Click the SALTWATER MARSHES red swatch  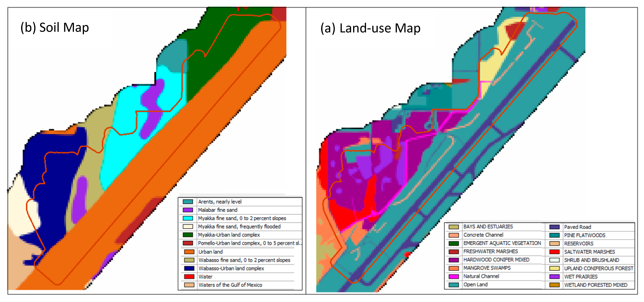[554, 252]
